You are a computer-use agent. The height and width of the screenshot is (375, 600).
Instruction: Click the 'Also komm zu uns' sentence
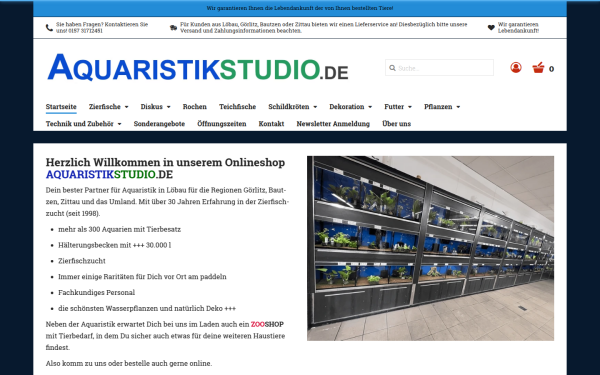(x=129, y=363)
